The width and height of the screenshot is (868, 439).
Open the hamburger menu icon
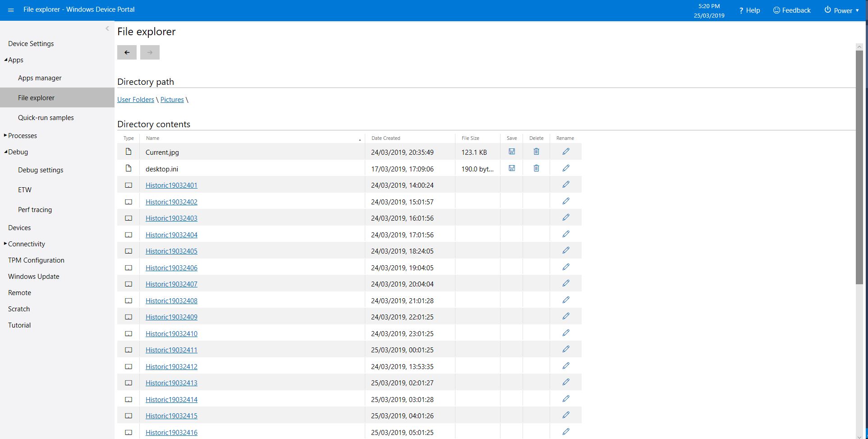click(11, 10)
